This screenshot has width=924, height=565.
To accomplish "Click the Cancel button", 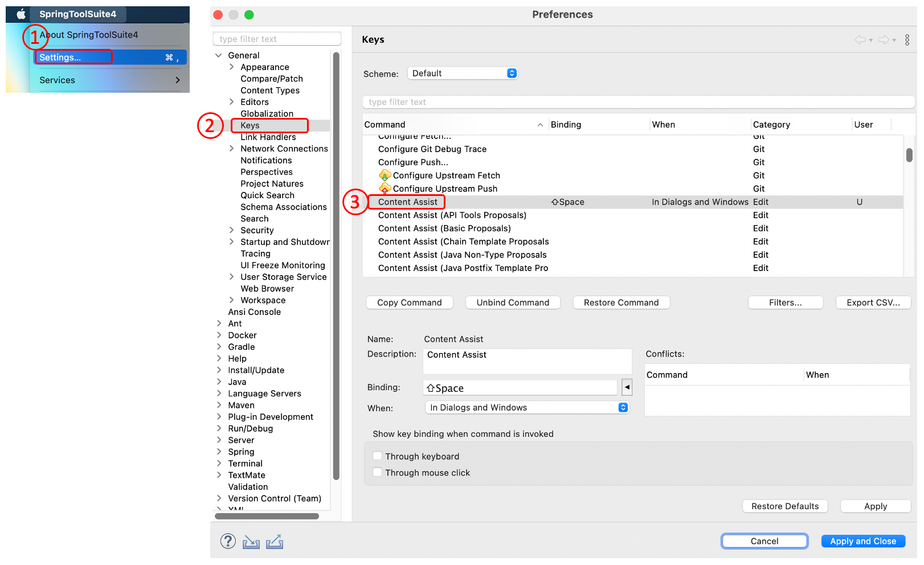I will (x=764, y=541).
